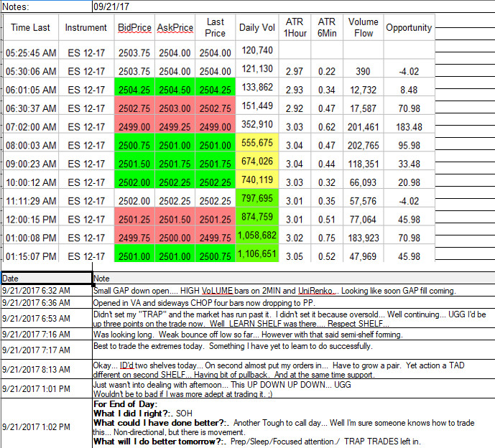Image resolution: width=495 pixels, height=448 pixels.
Task: Select the For End of Day note
Action: [x=294, y=423]
